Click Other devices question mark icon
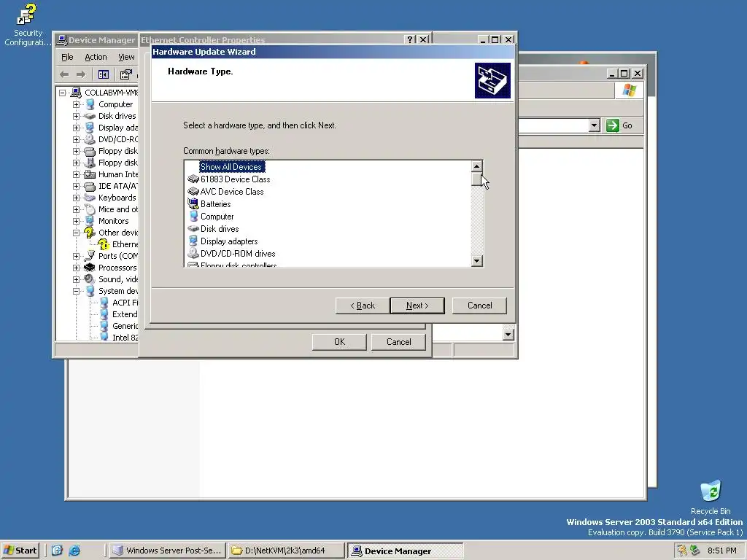This screenshot has height=560, width=747. tap(90, 233)
